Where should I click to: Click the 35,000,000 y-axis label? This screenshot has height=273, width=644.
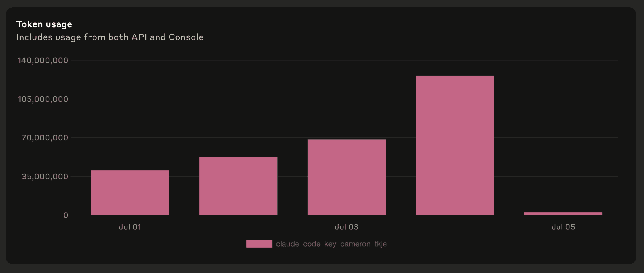[45, 176]
